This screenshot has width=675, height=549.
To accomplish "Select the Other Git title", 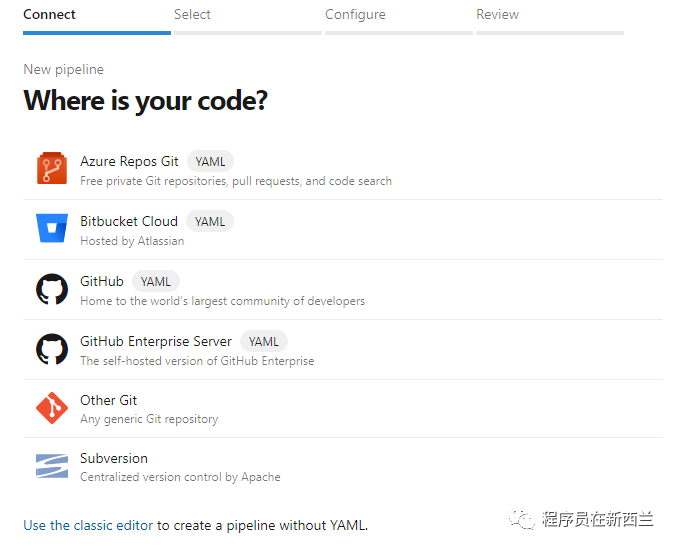I will [x=108, y=400].
